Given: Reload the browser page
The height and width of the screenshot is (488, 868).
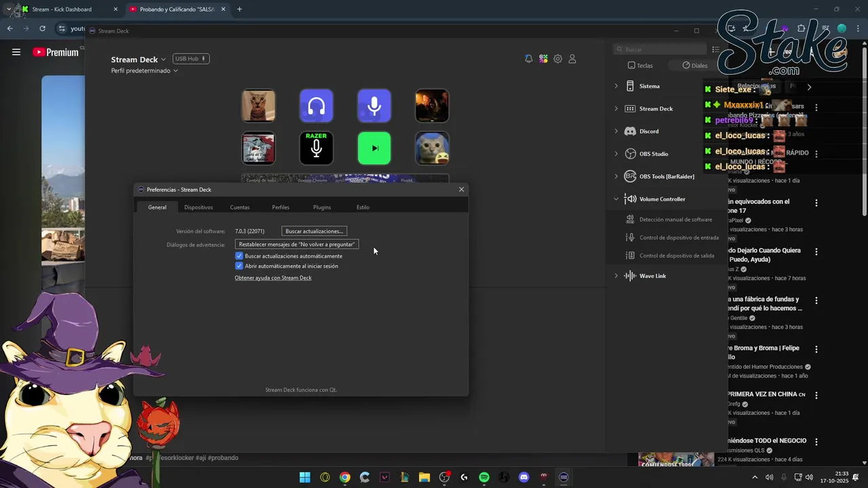Looking at the screenshot, I should (x=42, y=28).
